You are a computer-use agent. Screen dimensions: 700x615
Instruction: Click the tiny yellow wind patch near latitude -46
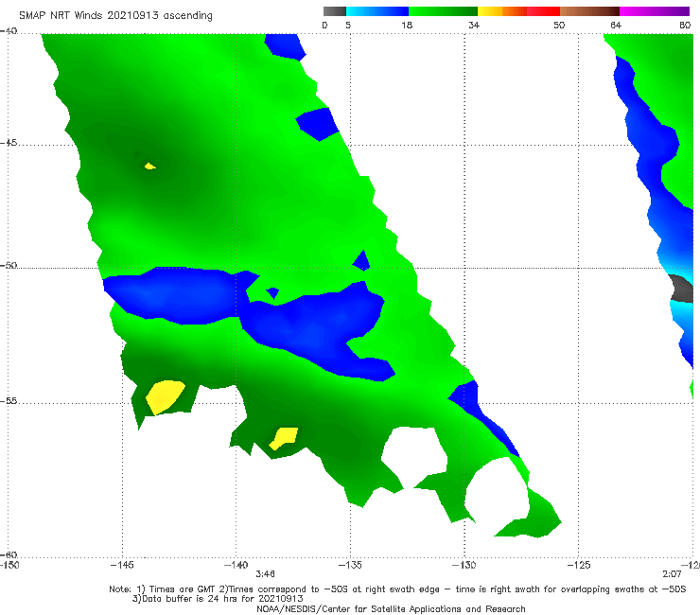pyautogui.click(x=150, y=167)
